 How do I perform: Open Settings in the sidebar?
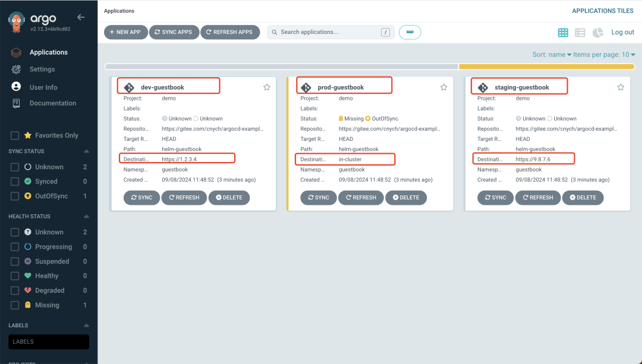point(42,69)
